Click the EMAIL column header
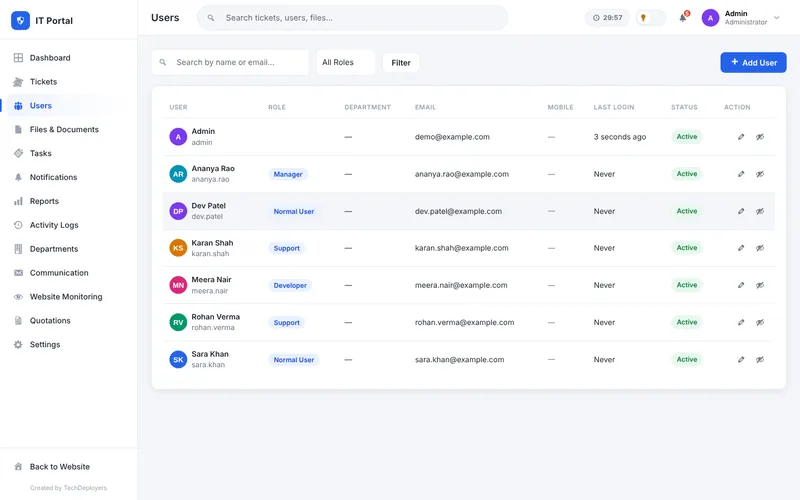Screen dimensions: 800x500 coord(425,107)
